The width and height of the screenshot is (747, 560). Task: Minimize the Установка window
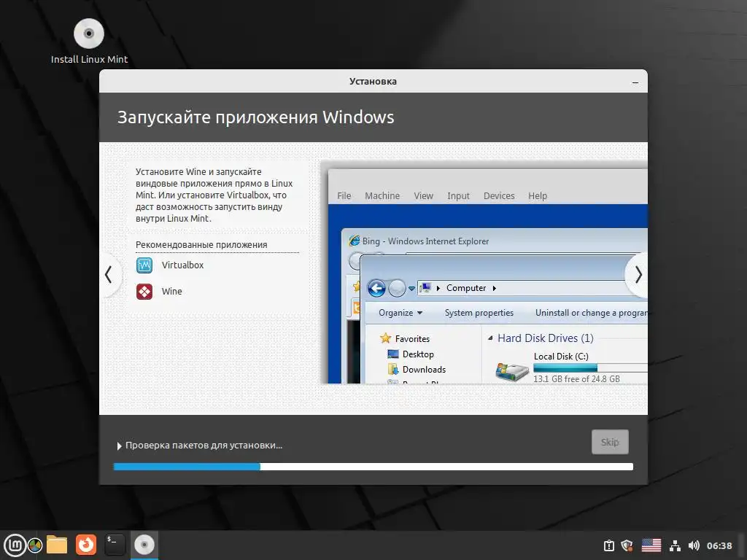coord(635,82)
